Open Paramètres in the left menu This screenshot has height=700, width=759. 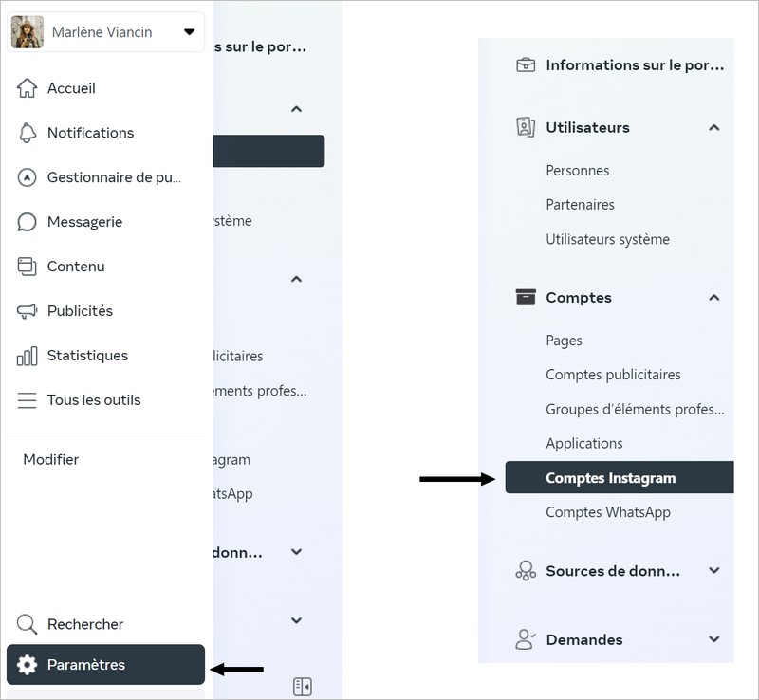[x=105, y=665]
